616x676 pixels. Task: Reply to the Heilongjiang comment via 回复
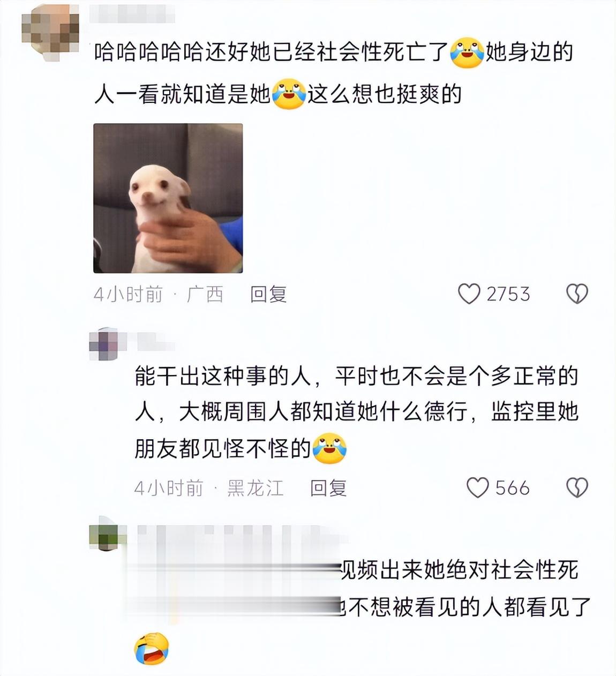[x=328, y=488]
